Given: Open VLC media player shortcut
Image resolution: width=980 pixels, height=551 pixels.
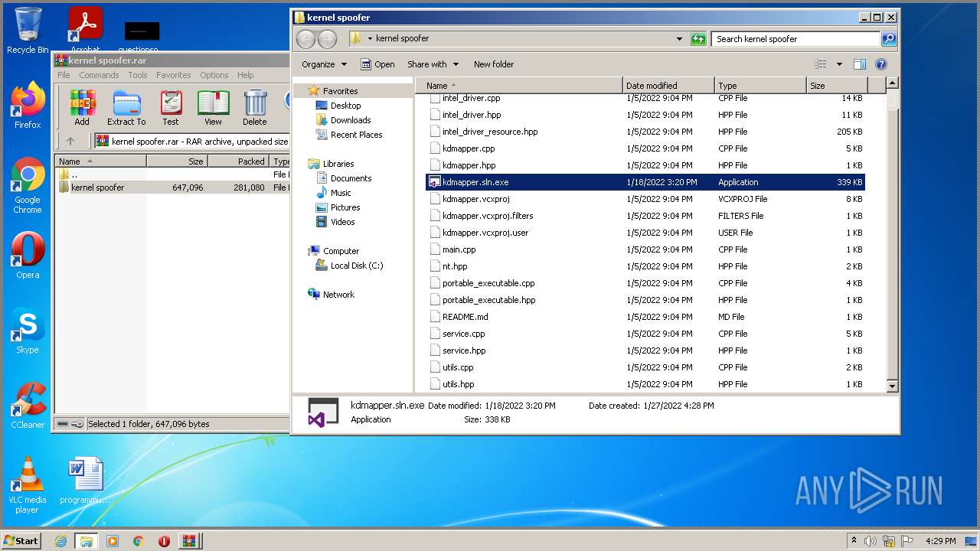Looking at the screenshot, I should [x=28, y=485].
